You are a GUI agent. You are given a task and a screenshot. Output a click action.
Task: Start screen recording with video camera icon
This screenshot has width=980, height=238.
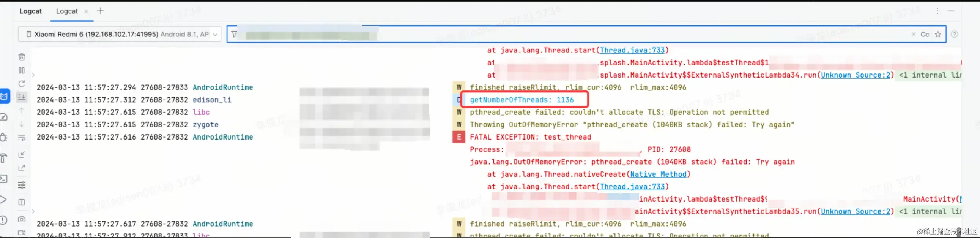coord(22,233)
